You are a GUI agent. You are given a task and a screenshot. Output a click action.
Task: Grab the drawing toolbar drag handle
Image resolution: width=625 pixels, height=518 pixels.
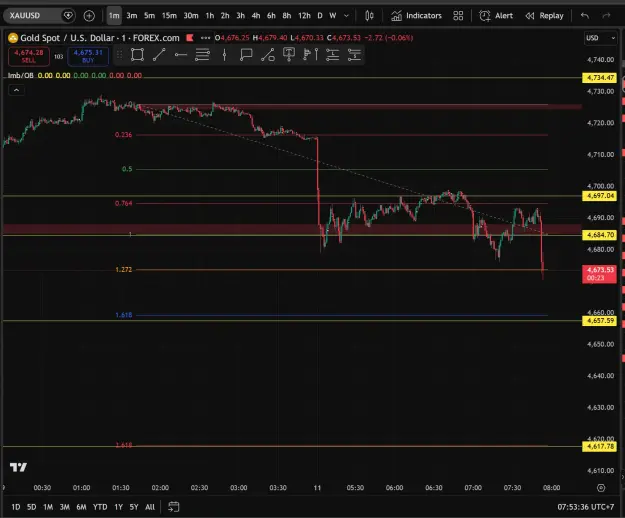(x=119, y=55)
